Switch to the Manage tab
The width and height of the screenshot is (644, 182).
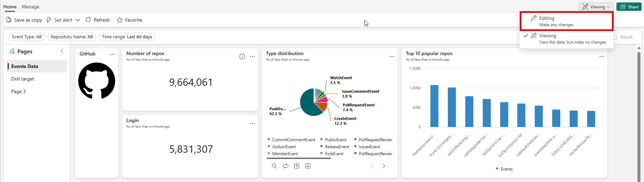pyautogui.click(x=30, y=7)
